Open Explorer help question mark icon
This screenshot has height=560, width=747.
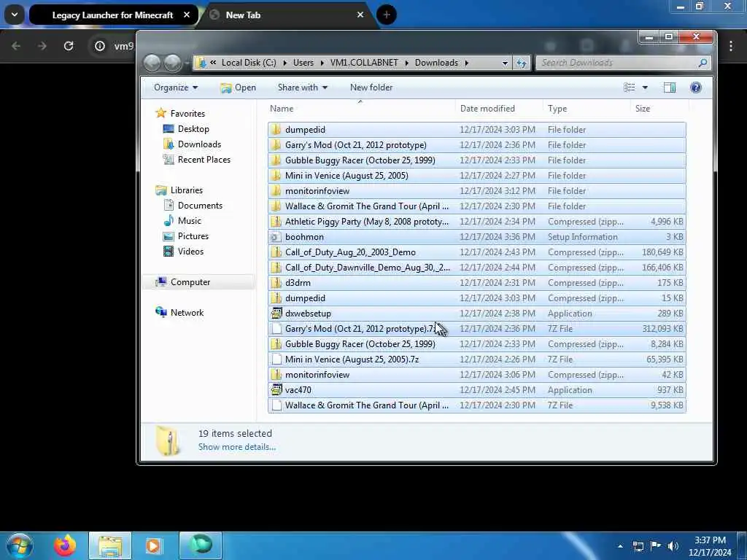[695, 87]
